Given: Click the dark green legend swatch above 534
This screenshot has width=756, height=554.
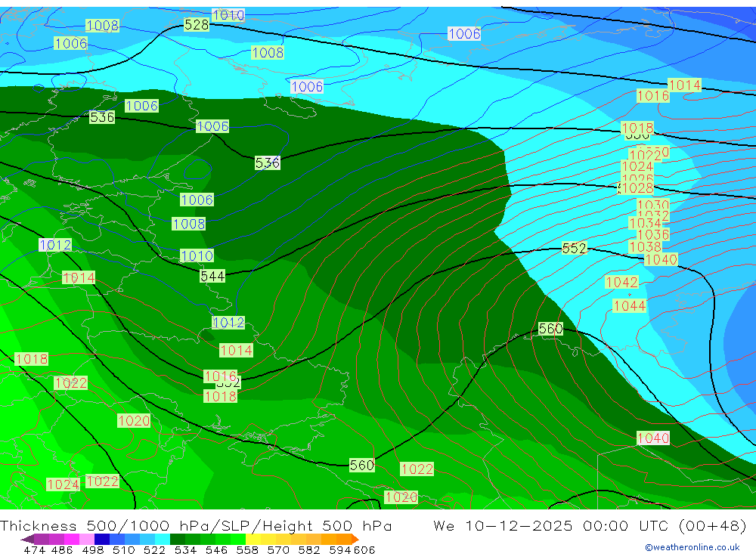Looking at the screenshot, I should coord(178,539).
